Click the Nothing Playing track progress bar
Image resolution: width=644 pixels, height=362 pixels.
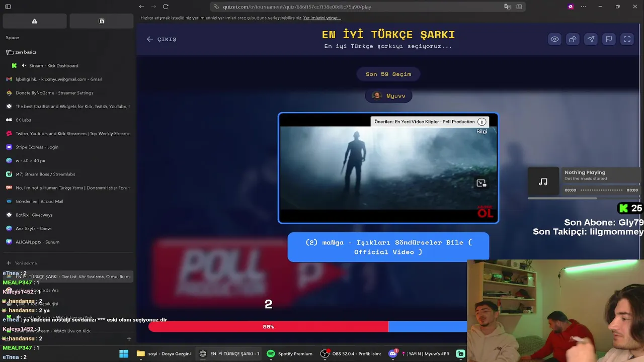[x=602, y=190]
